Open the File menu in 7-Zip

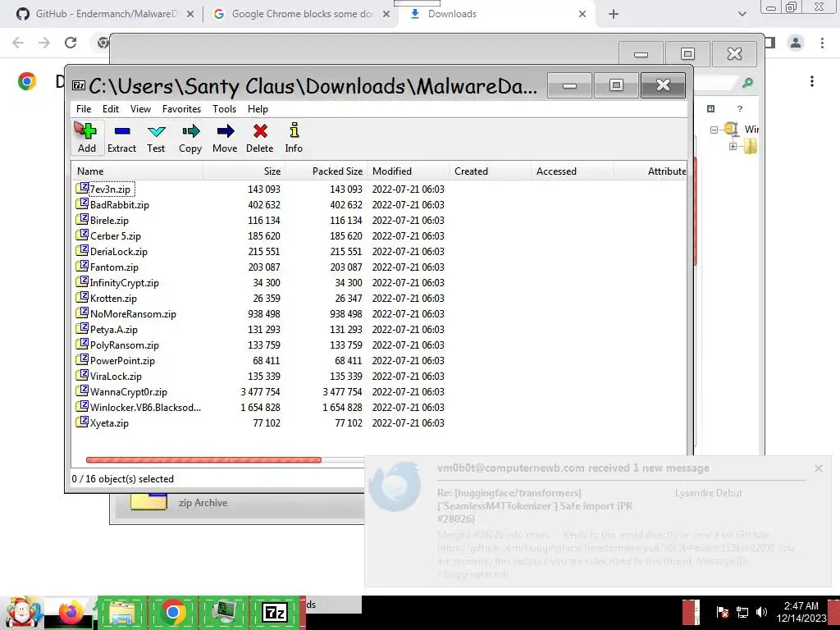[84, 109]
